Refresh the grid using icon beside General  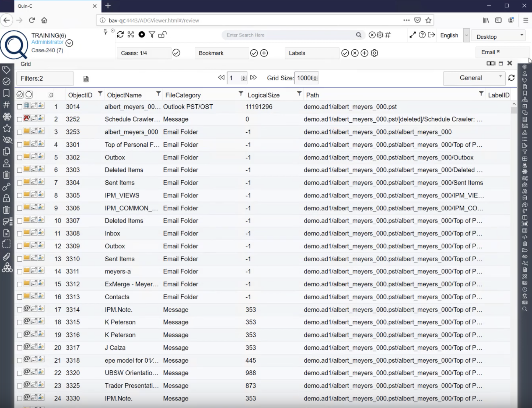(511, 78)
